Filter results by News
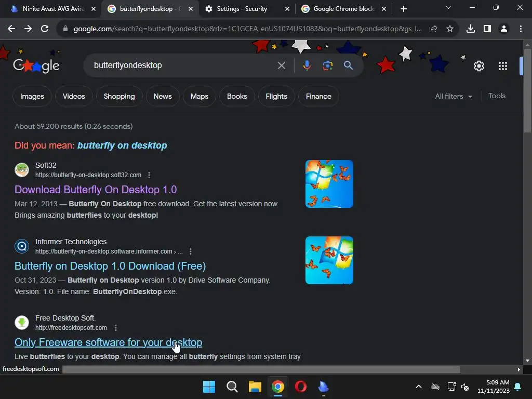This screenshot has width=532, height=399. click(163, 96)
